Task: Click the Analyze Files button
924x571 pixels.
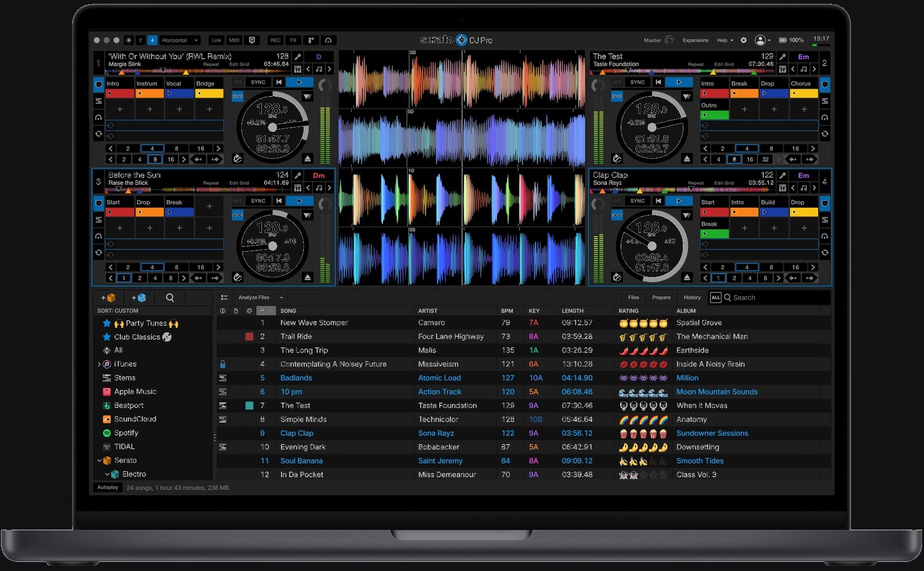Action: pos(254,298)
